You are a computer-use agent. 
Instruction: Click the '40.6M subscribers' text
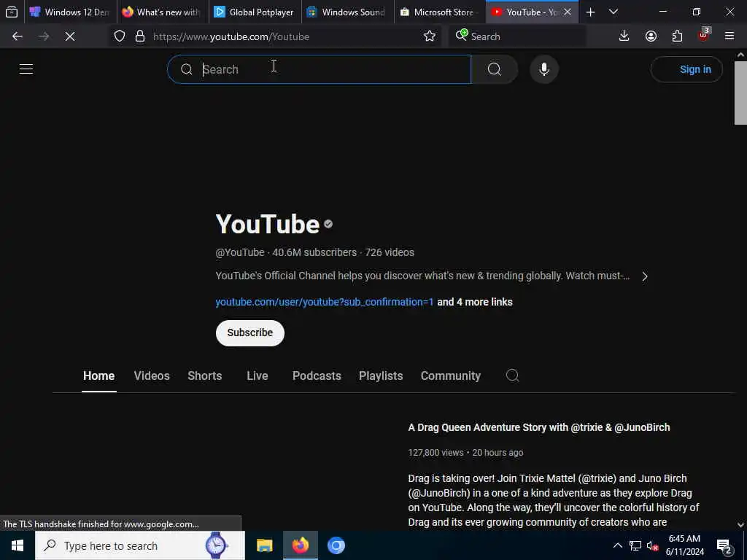pos(314,252)
